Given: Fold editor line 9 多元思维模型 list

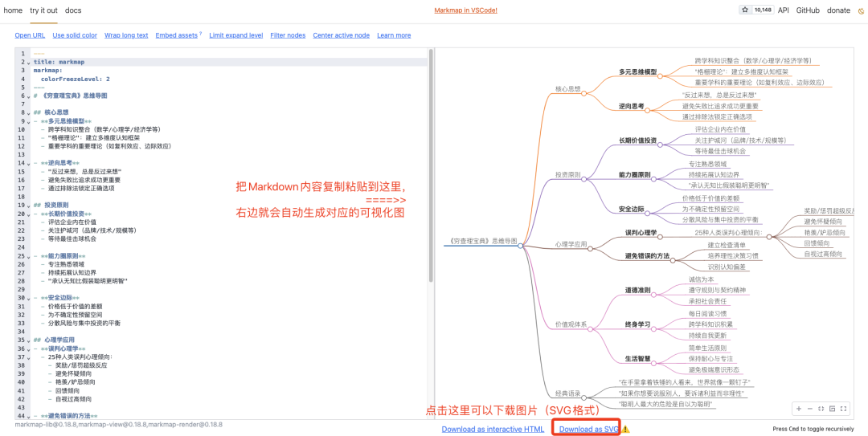Looking at the screenshot, I should click(x=29, y=121).
